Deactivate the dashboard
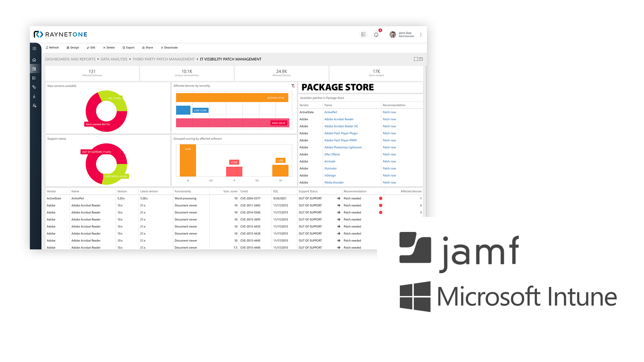644x362 pixels. [169, 48]
